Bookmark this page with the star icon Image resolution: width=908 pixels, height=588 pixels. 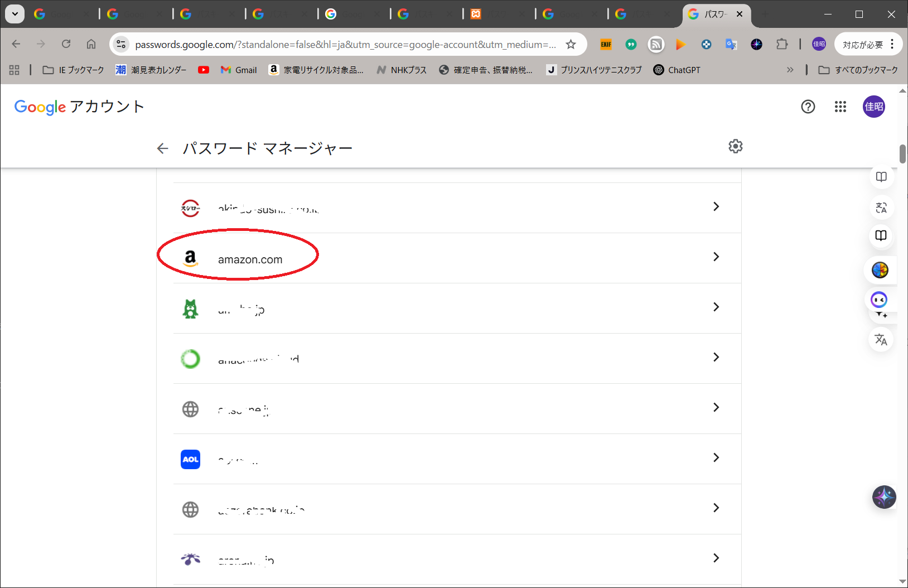(571, 45)
